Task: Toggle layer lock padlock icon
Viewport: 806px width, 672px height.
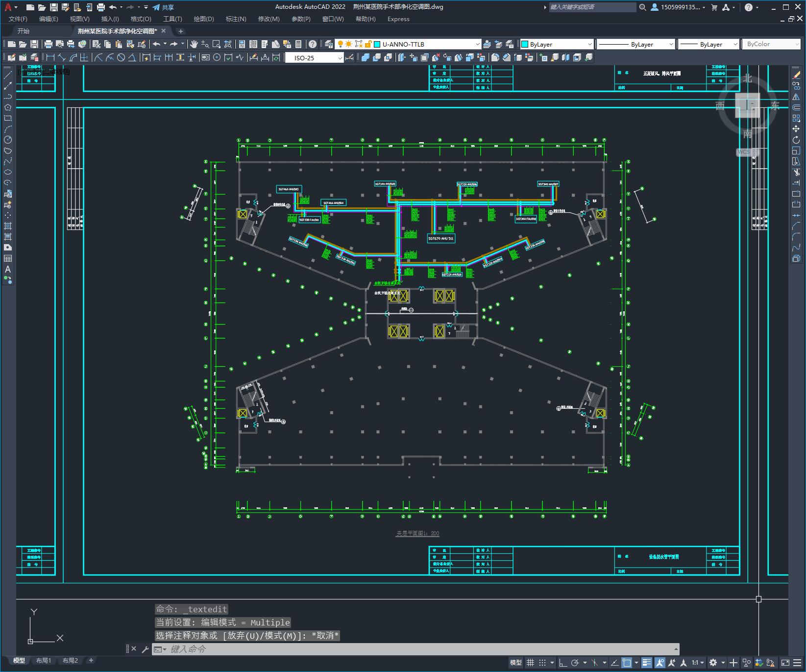Action: click(x=368, y=44)
